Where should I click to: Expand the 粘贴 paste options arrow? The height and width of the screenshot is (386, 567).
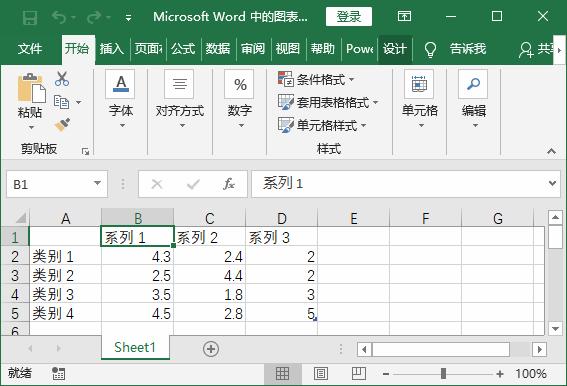[x=31, y=127]
